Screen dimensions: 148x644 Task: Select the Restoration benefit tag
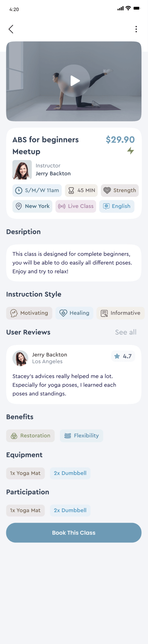[31, 436]
